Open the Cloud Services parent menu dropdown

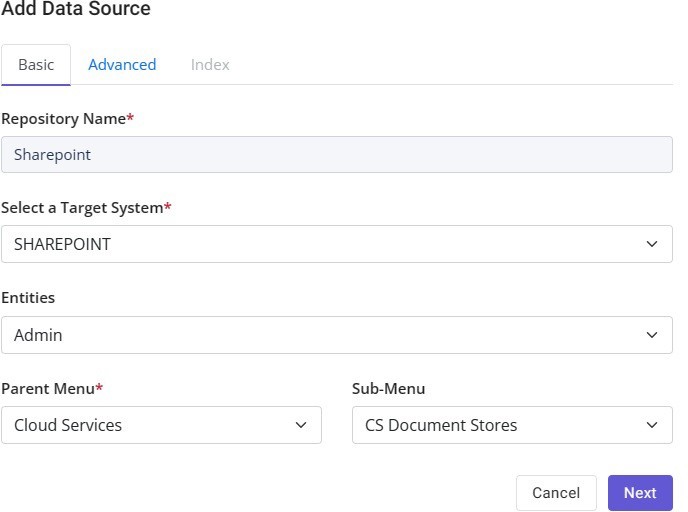pyautogui.click(x=161, y=425)
